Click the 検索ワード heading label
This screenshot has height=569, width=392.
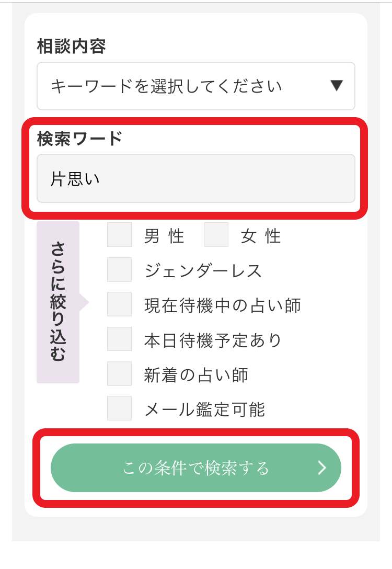coord(79,139)
